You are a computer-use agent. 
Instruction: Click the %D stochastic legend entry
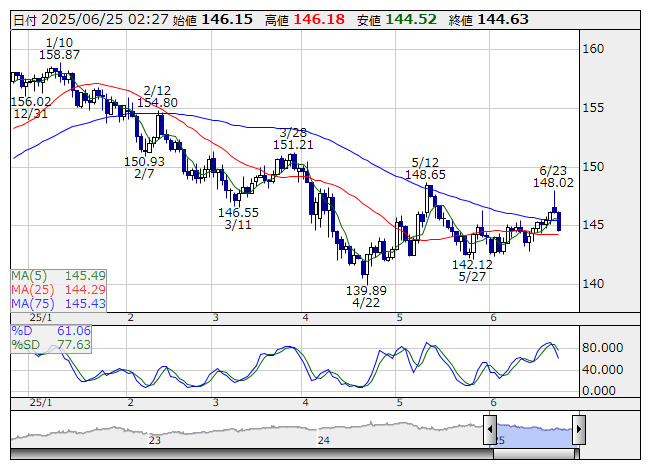pos(51,331)
